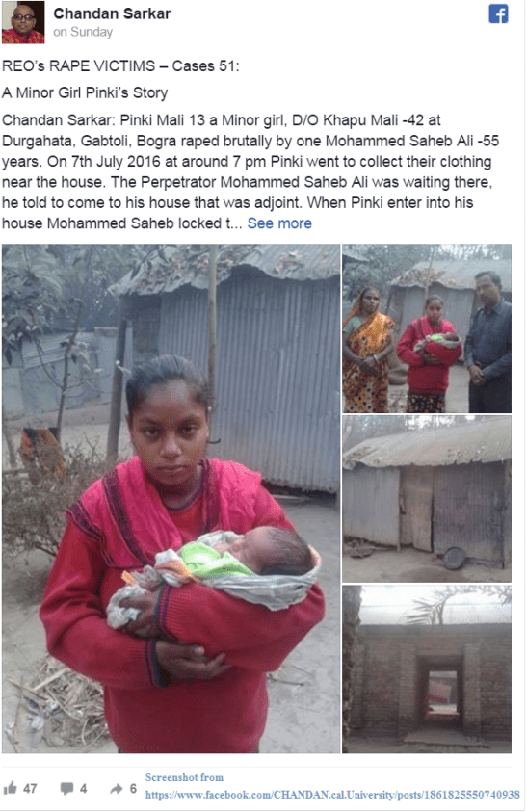Click the 4 comments count
The image size is (527, 812).
(83, 789)
